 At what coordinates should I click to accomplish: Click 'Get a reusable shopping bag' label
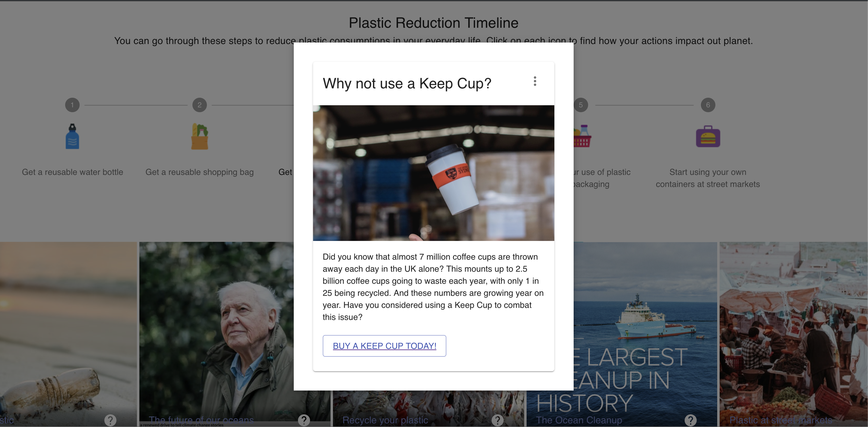pos(199,172)
